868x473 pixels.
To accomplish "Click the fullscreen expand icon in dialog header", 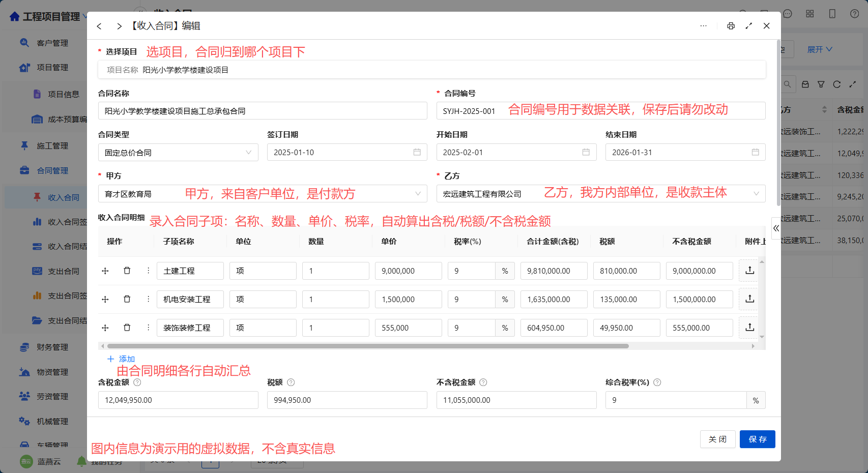I will pyautogui.click(x=748, y=26).
